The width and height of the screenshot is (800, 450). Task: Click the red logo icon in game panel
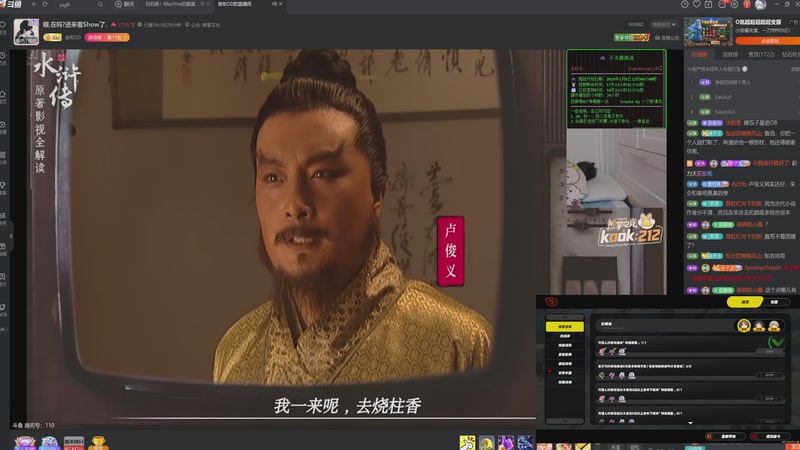[x=551, y=302]
